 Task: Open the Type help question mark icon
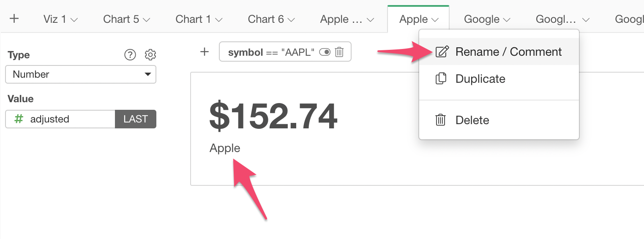(x=130, y=55)
